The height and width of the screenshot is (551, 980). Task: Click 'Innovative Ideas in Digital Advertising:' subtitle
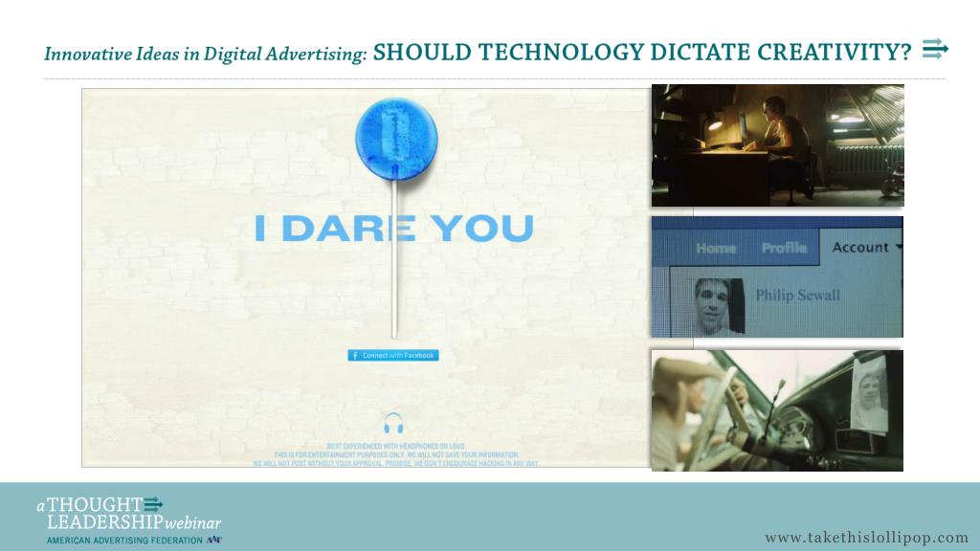[x=206, y=54]
